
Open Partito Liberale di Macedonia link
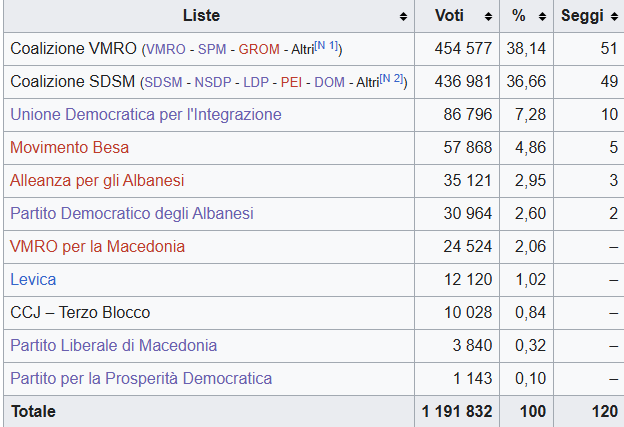pyautogui.click(x=113, y=346)
